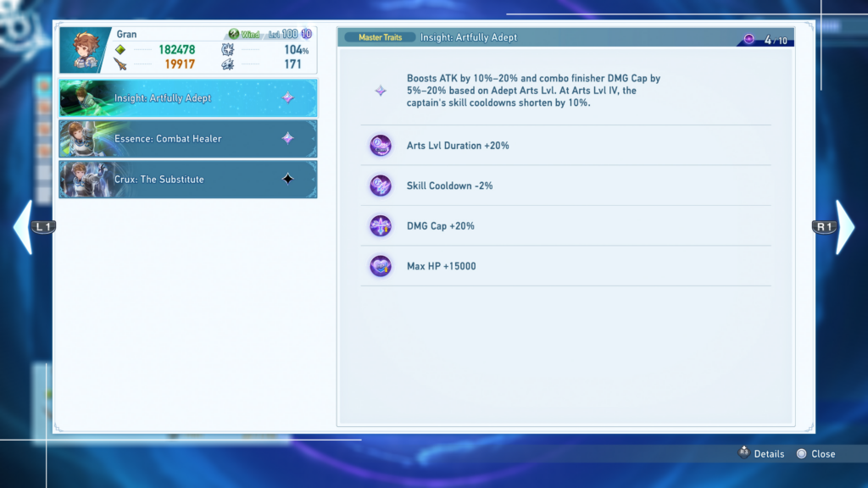
Task: Click the pink star on Essence row
Action: pyautogui.click(x=288, y=138)
